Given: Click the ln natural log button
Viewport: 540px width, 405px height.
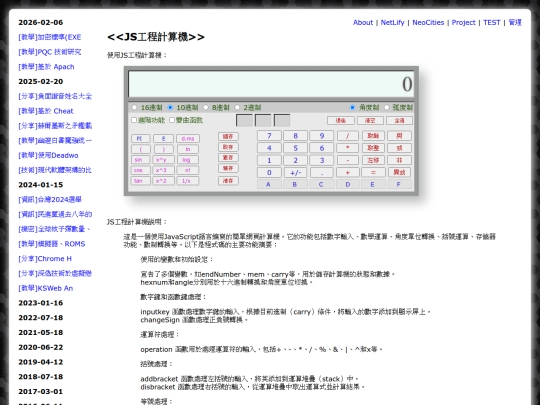Looking at the screenshot, I should tap(188, 149).
